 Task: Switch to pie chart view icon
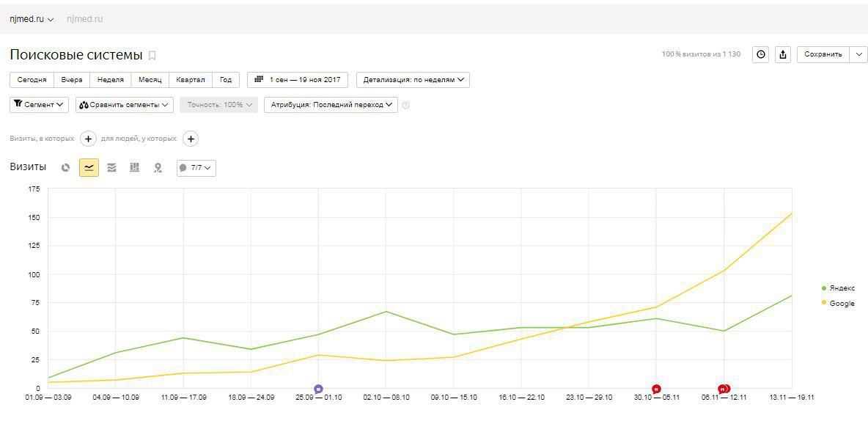(66, 168)
